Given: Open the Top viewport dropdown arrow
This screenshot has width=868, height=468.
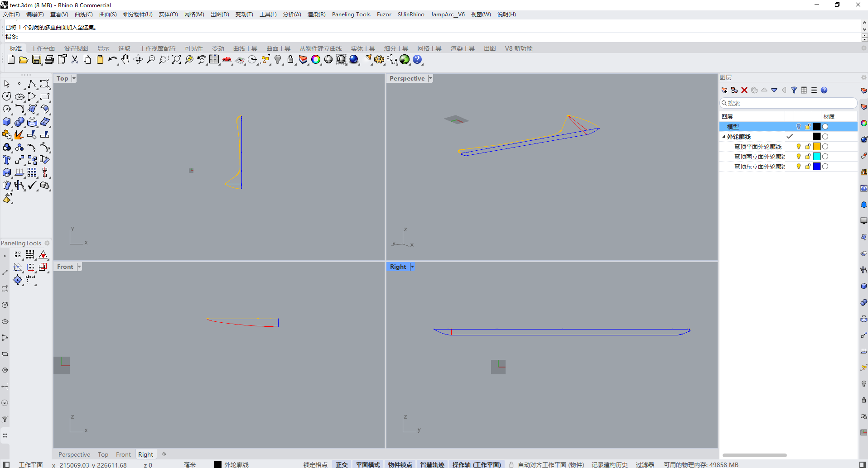Looking at the screenshot, I should 74,78.
